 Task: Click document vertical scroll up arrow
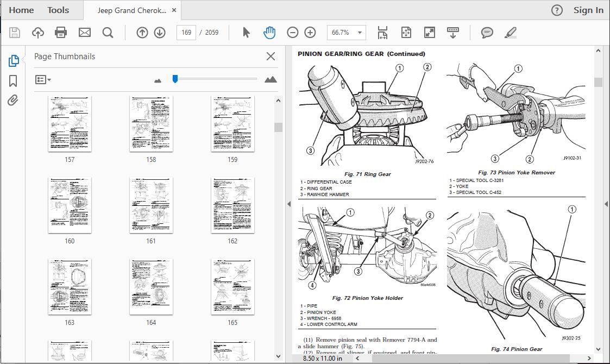point(598,51)
